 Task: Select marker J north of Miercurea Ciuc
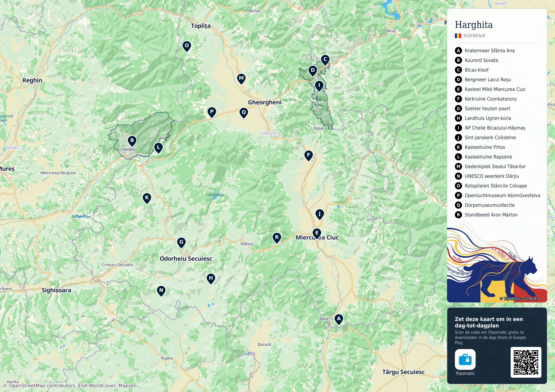pyautogui.click(x=320, y=214)
